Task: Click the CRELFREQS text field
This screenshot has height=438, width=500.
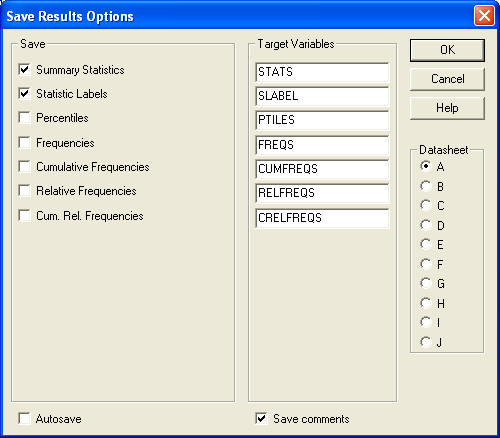Action: point(322,218)
